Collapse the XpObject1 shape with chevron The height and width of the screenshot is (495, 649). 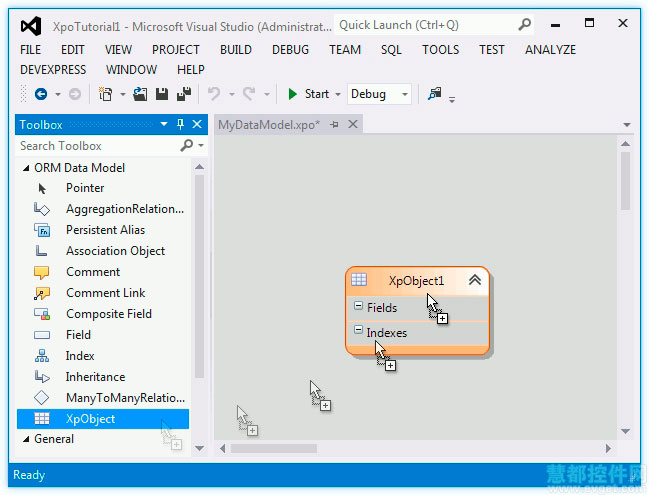475,280
